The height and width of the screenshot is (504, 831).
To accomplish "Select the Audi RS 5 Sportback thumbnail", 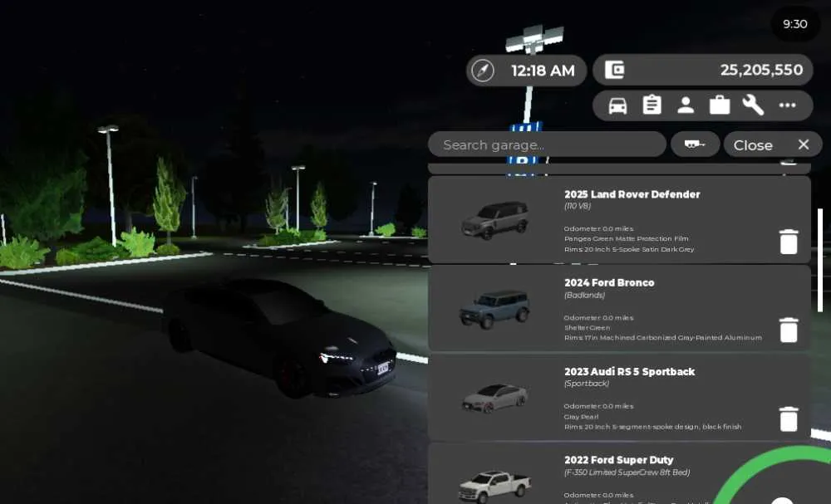I will [x=495, y=398].
